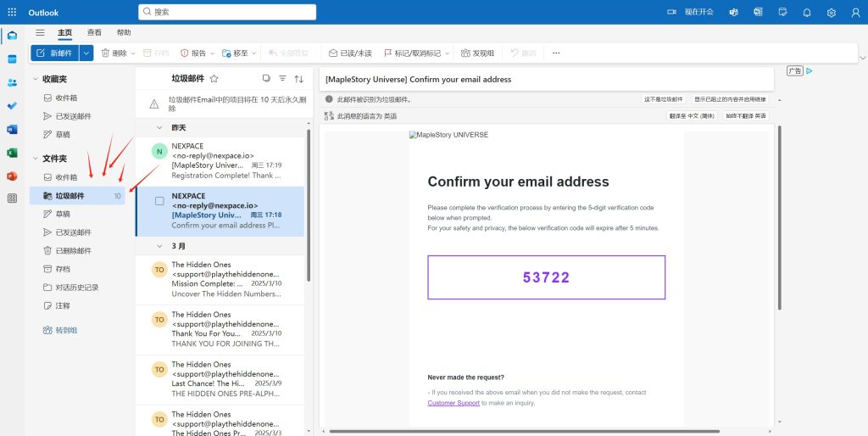
Task: Switch to the 查看 tab
Action: [95, 33]
